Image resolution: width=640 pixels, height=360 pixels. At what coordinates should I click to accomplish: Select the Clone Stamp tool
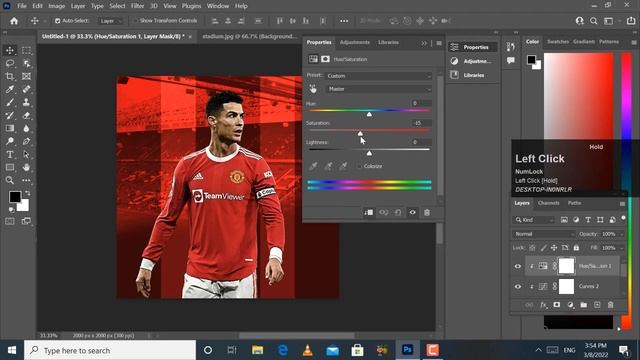[26, 102]
